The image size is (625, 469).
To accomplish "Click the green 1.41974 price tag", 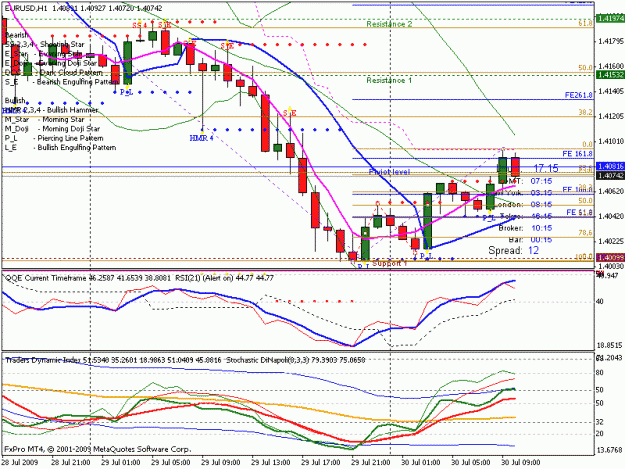I will pos(610,18).
